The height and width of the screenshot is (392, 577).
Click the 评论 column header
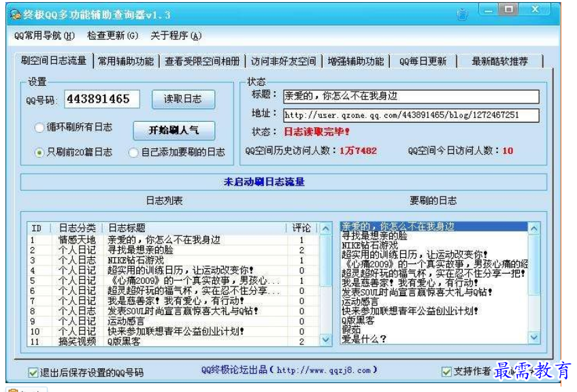(x=301, y=228)
